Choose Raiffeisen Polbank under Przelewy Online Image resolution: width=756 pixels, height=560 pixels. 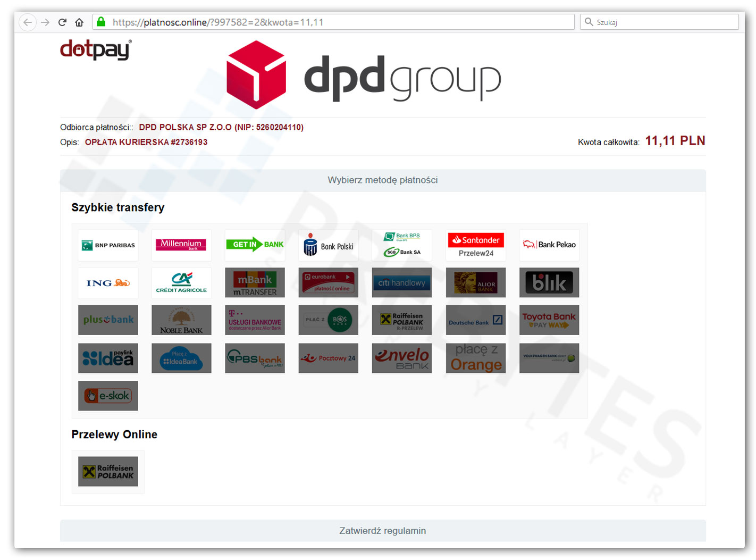[108, 472]
